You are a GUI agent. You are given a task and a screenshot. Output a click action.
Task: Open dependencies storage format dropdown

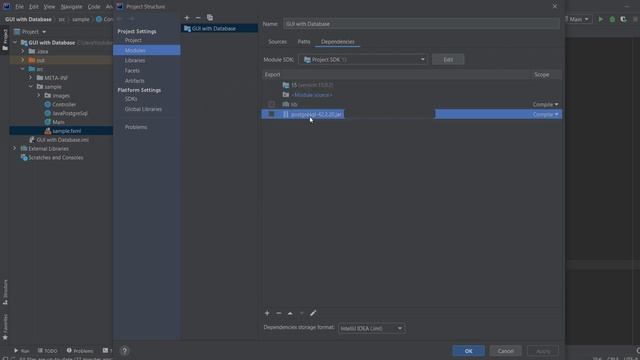371,328
